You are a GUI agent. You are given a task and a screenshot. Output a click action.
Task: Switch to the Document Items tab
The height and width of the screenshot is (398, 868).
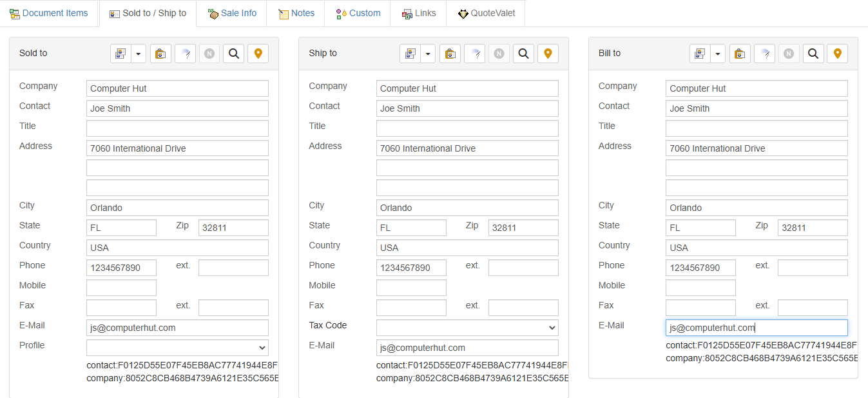(49, 13)
